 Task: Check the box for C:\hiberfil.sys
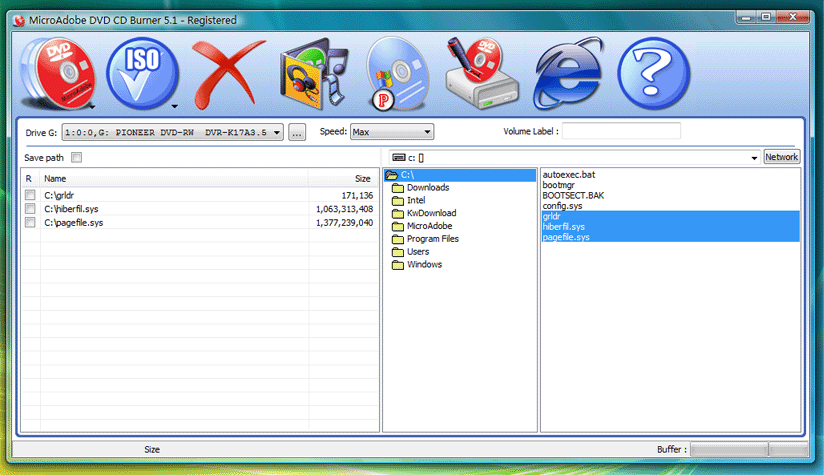(30, 209)
